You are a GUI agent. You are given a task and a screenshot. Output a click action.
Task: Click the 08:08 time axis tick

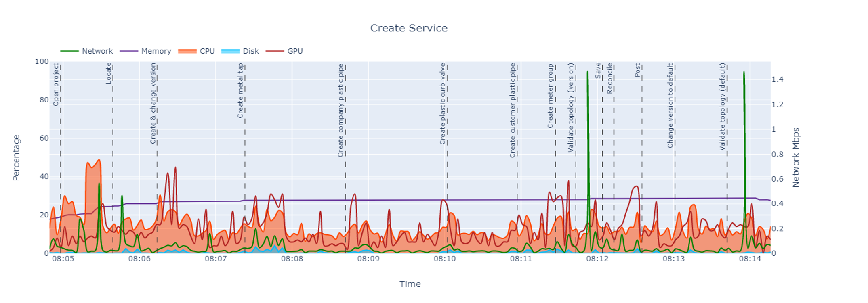coord(292,259)
